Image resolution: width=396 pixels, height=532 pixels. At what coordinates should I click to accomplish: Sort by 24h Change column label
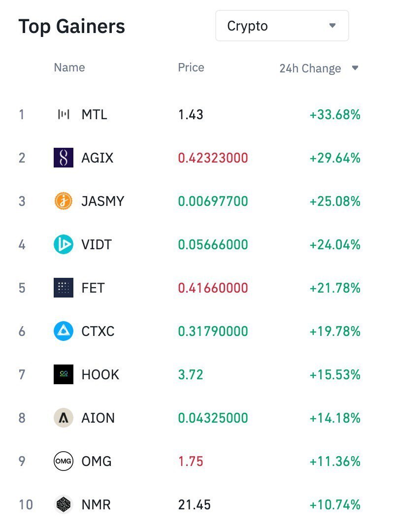pos(310,68)
